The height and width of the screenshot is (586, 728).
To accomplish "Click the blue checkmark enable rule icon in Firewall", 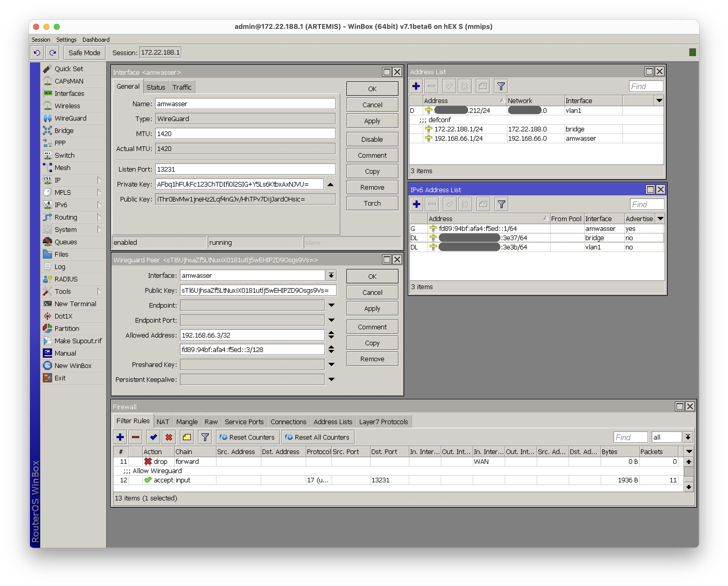I will pos(153,437).
